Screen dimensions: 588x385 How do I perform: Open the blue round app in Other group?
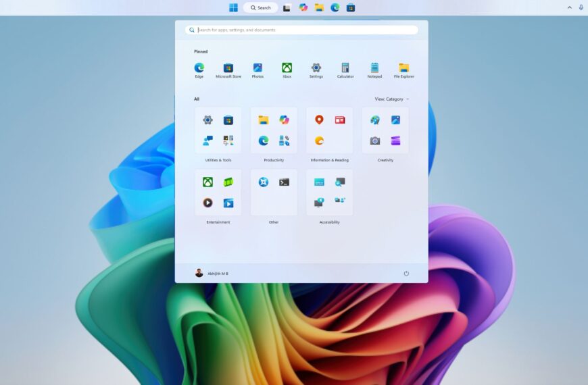(264, 182)
